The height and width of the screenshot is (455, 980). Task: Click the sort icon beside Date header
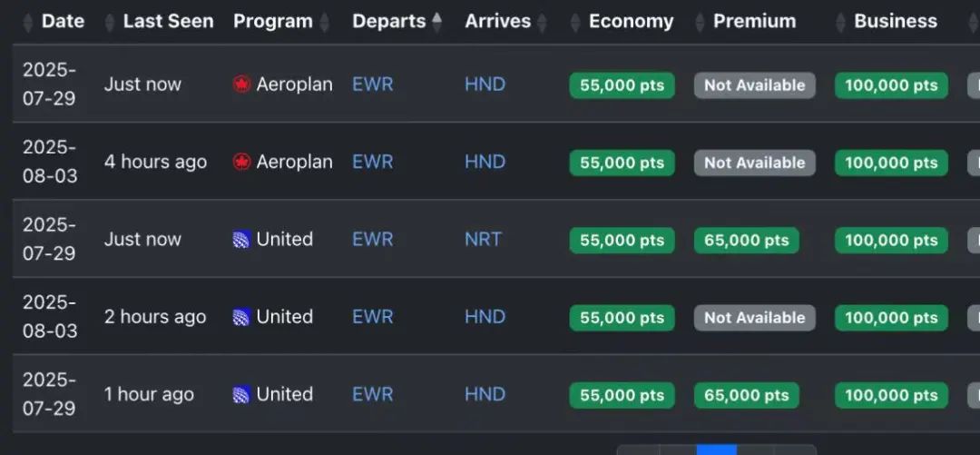pos(27,22)
